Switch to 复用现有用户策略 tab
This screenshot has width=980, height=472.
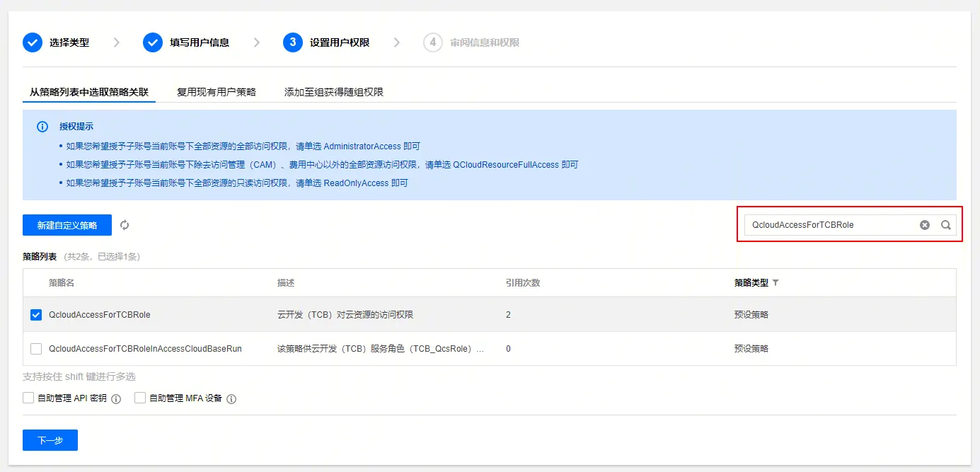click(217, 92)
